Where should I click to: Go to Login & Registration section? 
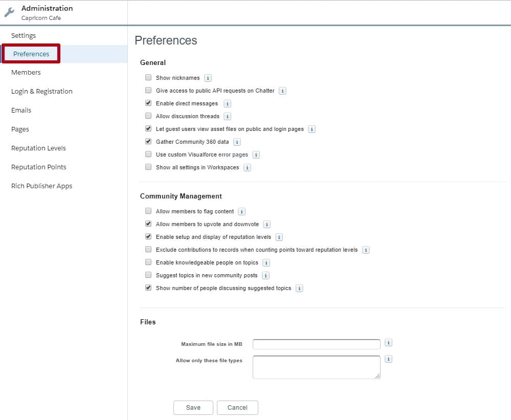[x=42, y=91]
